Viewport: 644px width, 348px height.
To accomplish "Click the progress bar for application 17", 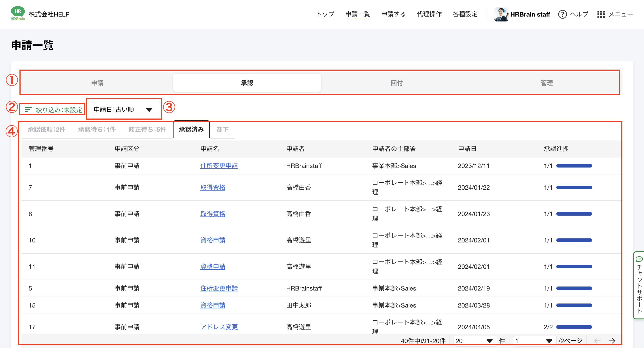I will coord(574,327).
